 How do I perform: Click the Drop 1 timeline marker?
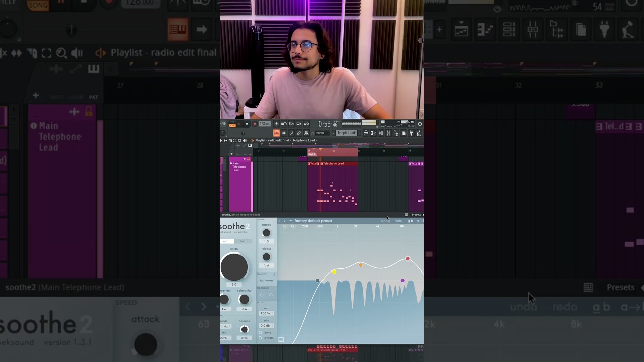pyautogui.click(x=313, y=154)
